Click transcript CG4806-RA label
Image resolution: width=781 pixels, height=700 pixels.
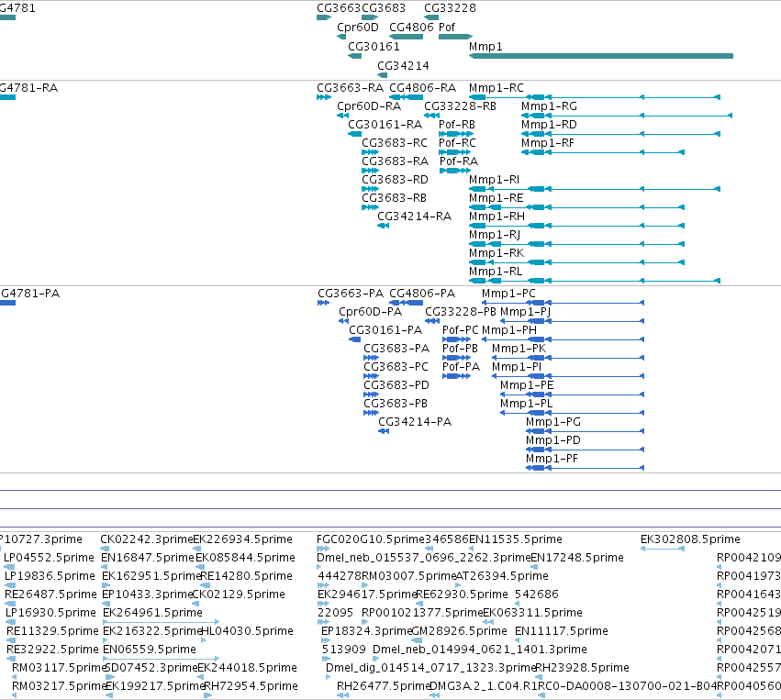(x=422, y=88)
